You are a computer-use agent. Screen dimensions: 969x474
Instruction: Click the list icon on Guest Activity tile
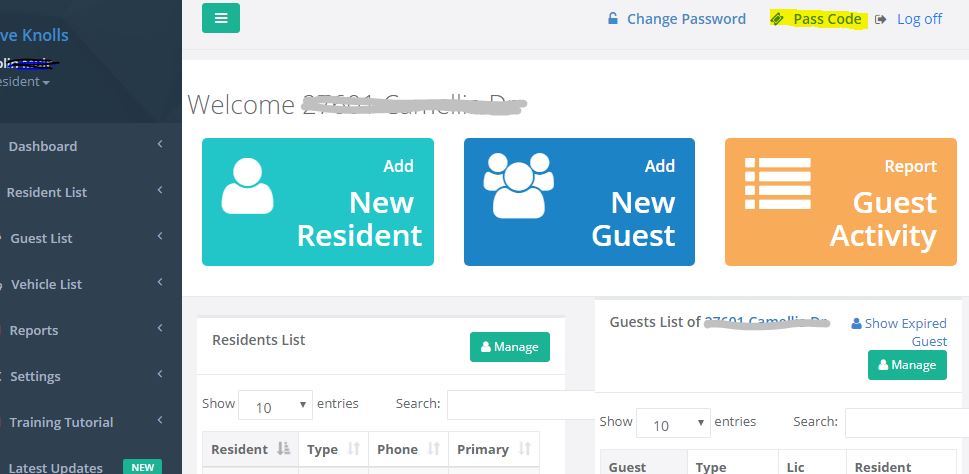tap(777, 184)
